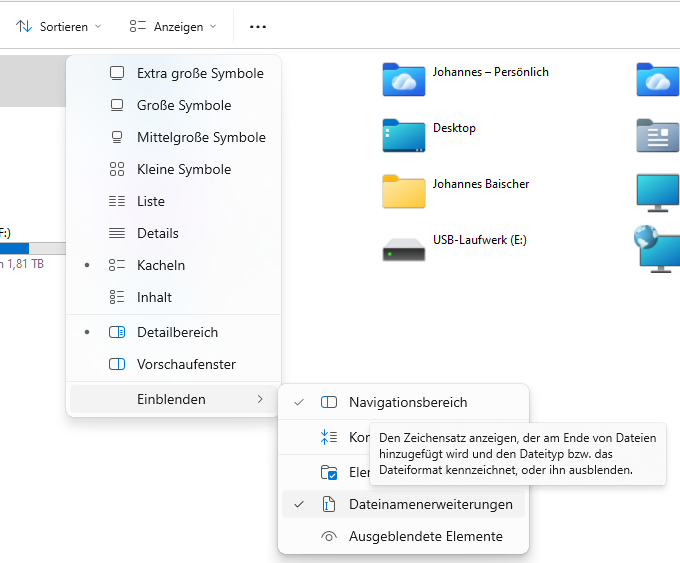The width and height of the screenshot is (680, 563).
Task: Disable Dateinamenerweiterungen display
Action: coord(430,504)
